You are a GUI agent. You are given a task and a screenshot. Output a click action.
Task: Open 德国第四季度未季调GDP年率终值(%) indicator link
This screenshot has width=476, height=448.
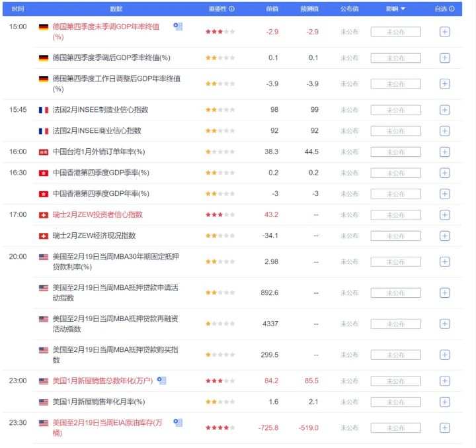106,32
